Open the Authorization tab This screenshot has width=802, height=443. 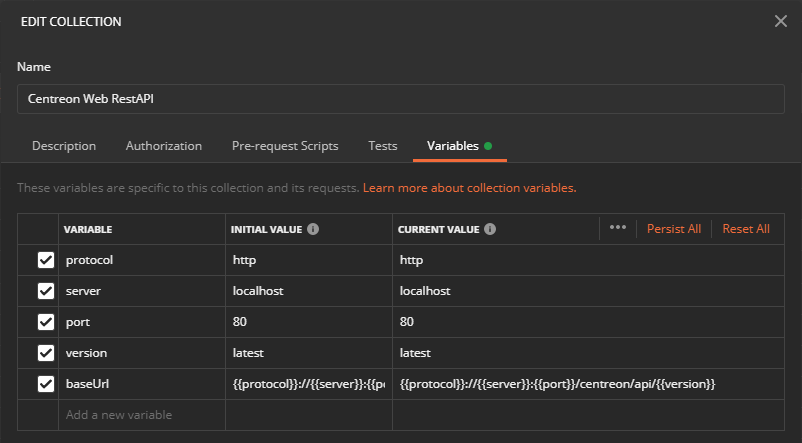pos(163,146)
